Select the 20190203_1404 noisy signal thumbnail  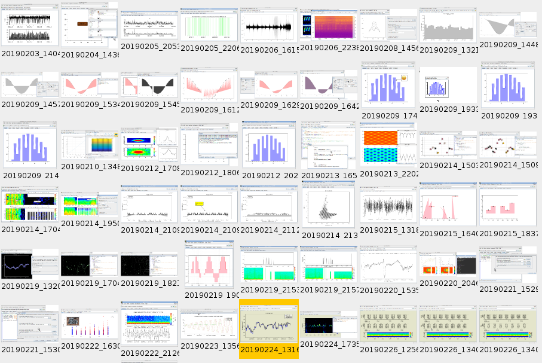tap(30, 25)
